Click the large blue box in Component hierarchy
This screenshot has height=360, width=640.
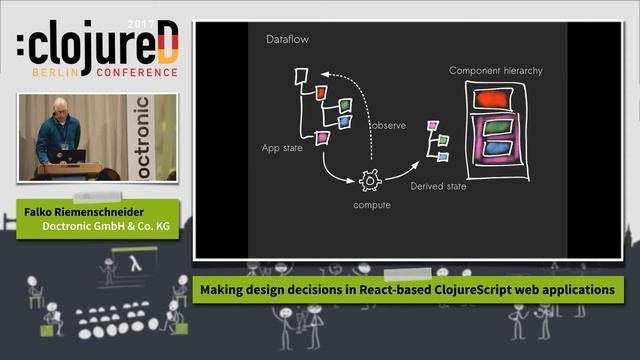coord(497,148)
